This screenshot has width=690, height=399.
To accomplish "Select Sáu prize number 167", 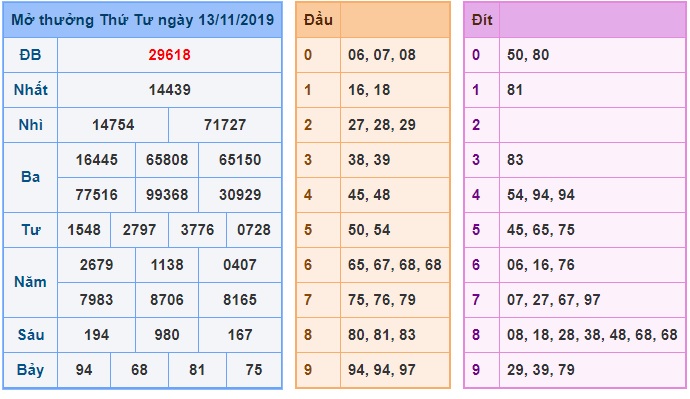I will (x=240, y=335).
